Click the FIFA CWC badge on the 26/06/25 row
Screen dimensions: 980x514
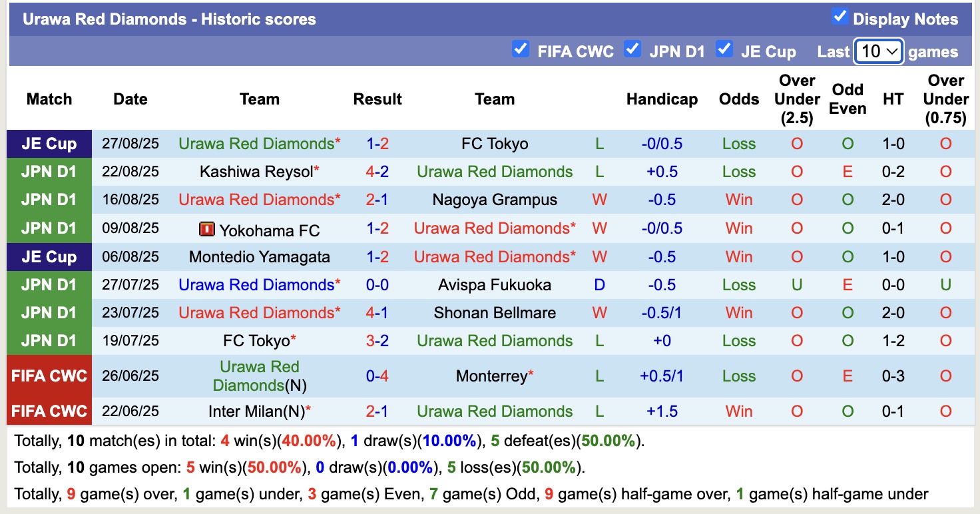pyautogui.click(x=49, y=376)
